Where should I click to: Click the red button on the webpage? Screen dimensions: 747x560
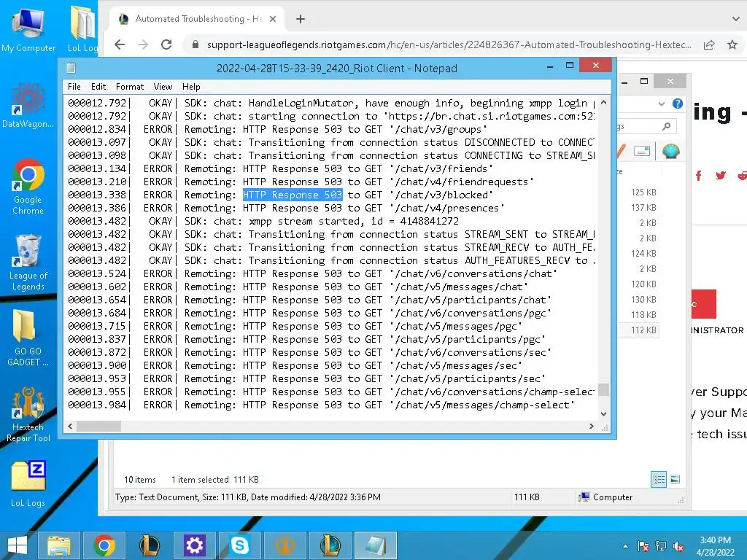point(704,304)
